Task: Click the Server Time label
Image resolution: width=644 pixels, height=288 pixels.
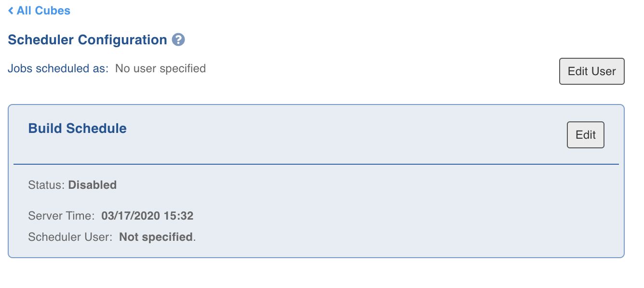Action: (62, 216)
